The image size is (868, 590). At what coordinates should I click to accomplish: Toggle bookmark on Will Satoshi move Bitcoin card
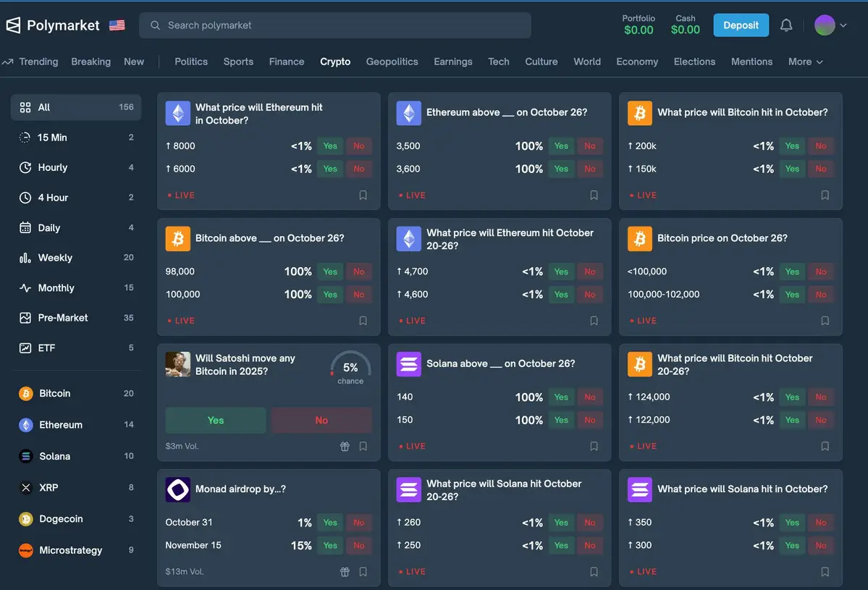(x=363, y=447)
